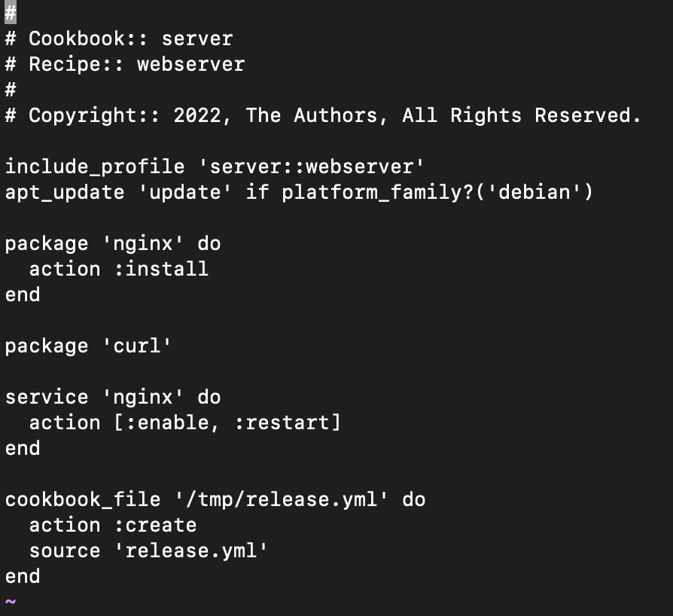
Task: Click the apt_update keyword
Action: (x=65, y=192)
